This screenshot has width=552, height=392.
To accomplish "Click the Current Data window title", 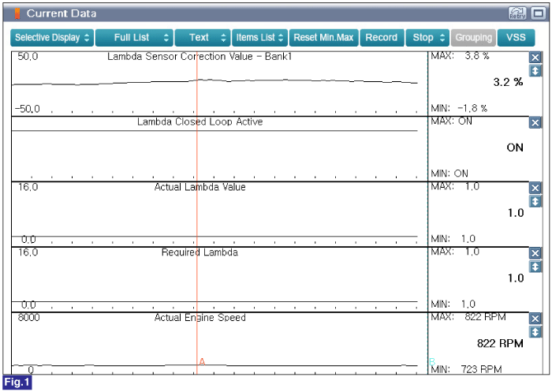I will point(62,13).
